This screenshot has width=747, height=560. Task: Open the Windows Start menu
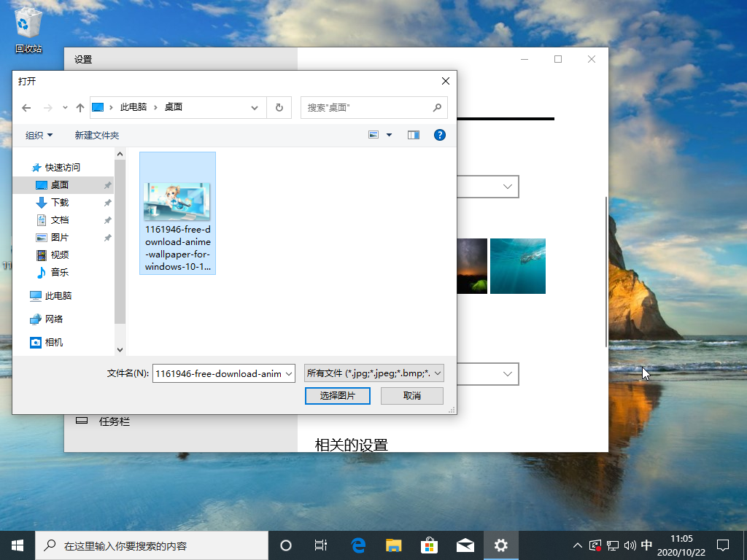click(16, 545)
